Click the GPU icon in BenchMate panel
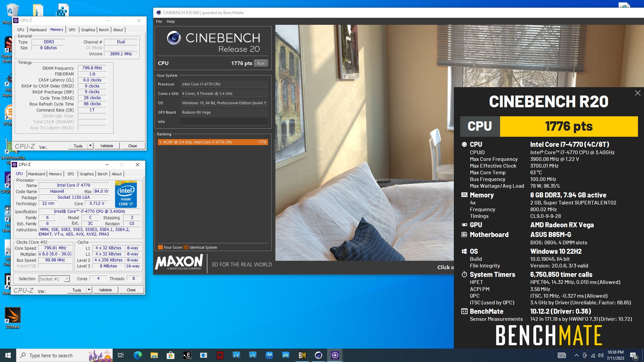The height and width of the screenshot is (362, 644). coord(464,225)
